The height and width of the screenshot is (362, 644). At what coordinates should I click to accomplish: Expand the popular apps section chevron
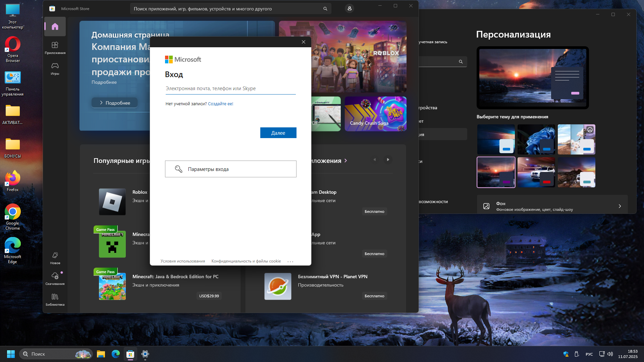[x=346, y=161]
